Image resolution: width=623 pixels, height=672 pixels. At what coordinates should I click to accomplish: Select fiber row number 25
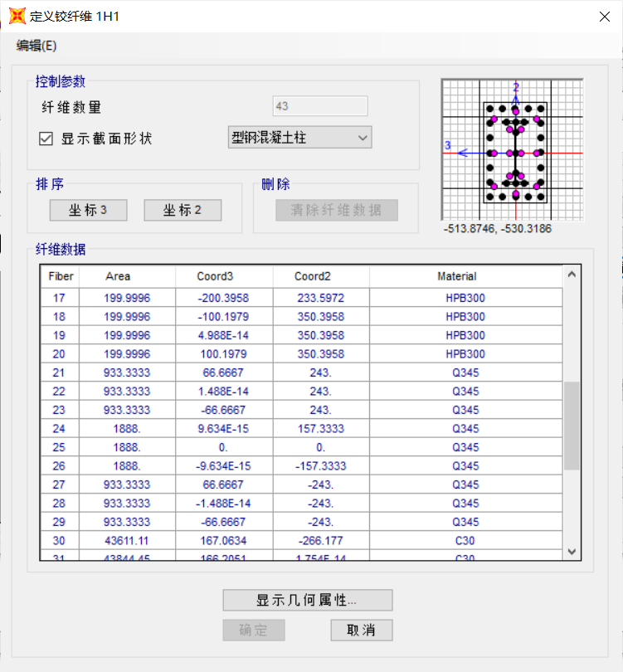[60, 447]
